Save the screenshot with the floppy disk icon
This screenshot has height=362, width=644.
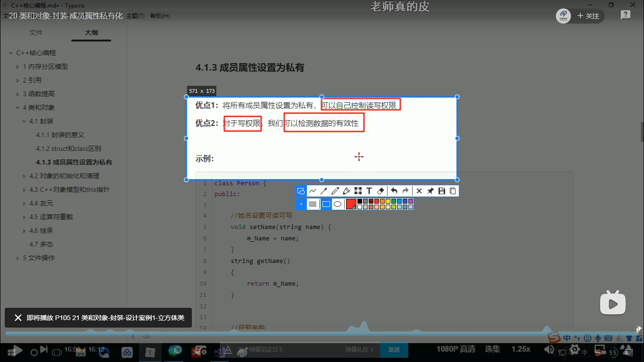tap(442, 191)
